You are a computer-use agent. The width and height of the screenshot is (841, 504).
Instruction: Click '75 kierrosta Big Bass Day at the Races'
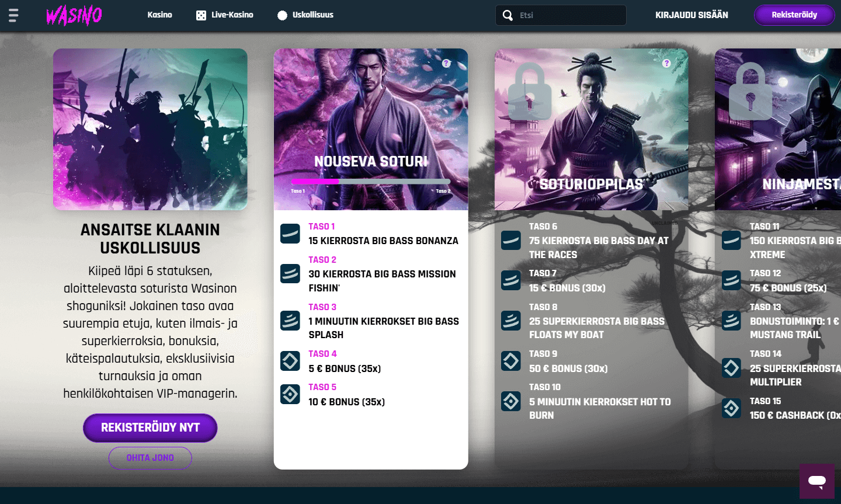pyautogui.click(x=599, y=248)
